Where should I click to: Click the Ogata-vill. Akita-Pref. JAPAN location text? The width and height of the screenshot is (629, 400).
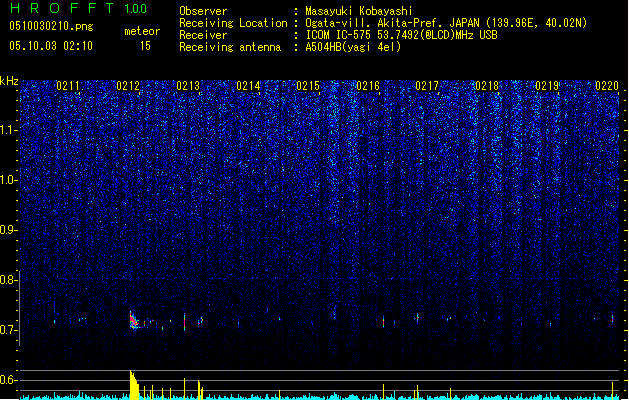tap(446, 23)
